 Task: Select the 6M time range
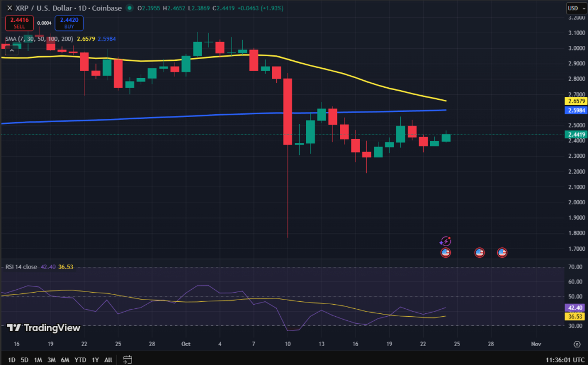(65, 360)
